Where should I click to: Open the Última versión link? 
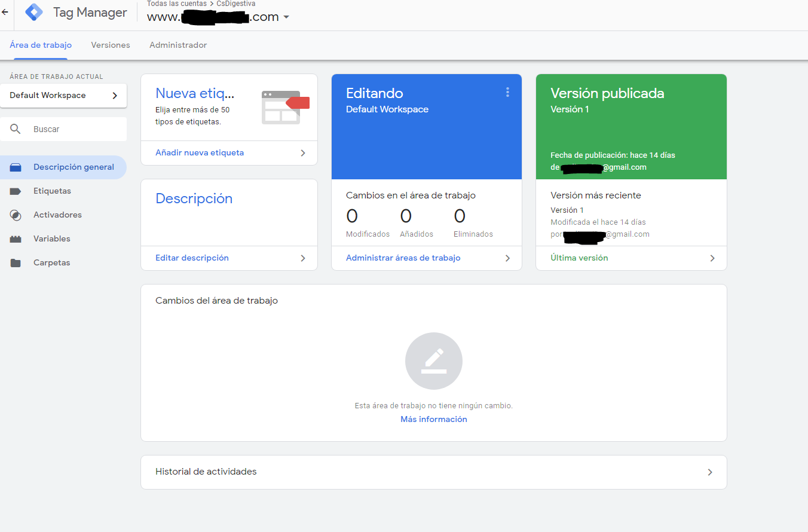tap(579, 258)
